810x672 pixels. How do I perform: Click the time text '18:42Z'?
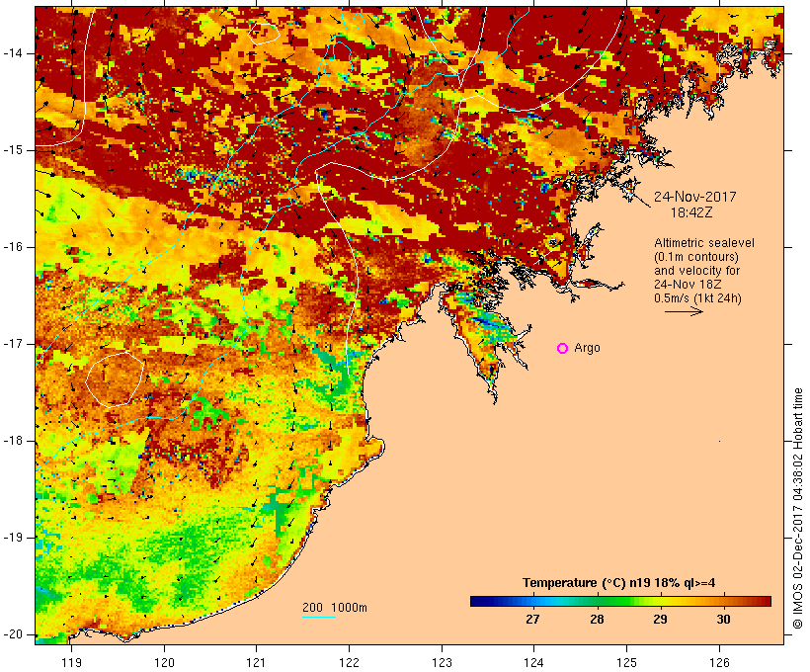691,212
